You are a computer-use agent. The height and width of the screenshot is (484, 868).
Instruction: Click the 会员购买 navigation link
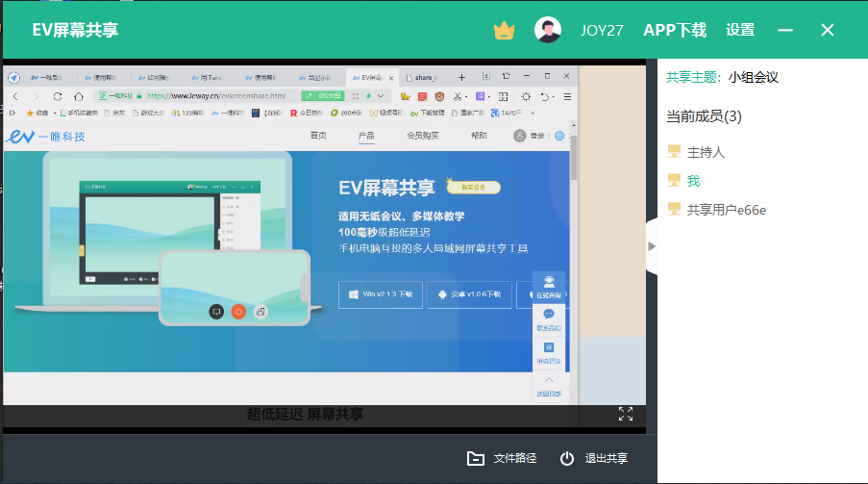point(423,136)
